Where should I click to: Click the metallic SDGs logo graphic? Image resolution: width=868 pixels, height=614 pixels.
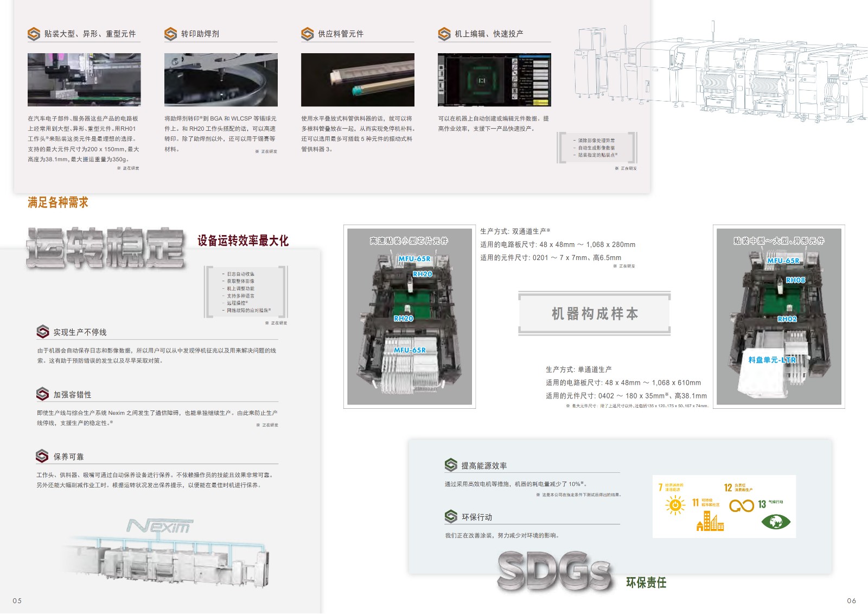coord(554,571)
